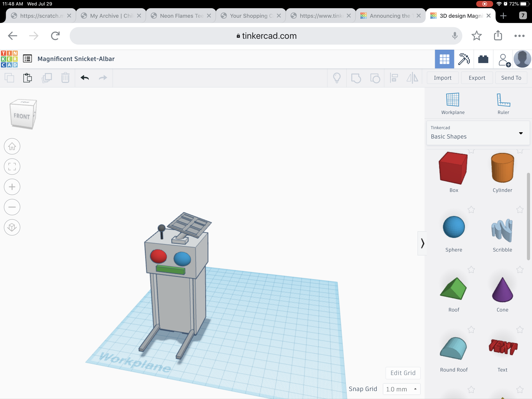Bookmark the page with star icon
Screen dimensions: 532x399
pyautogui.click(x=477, y=36)
